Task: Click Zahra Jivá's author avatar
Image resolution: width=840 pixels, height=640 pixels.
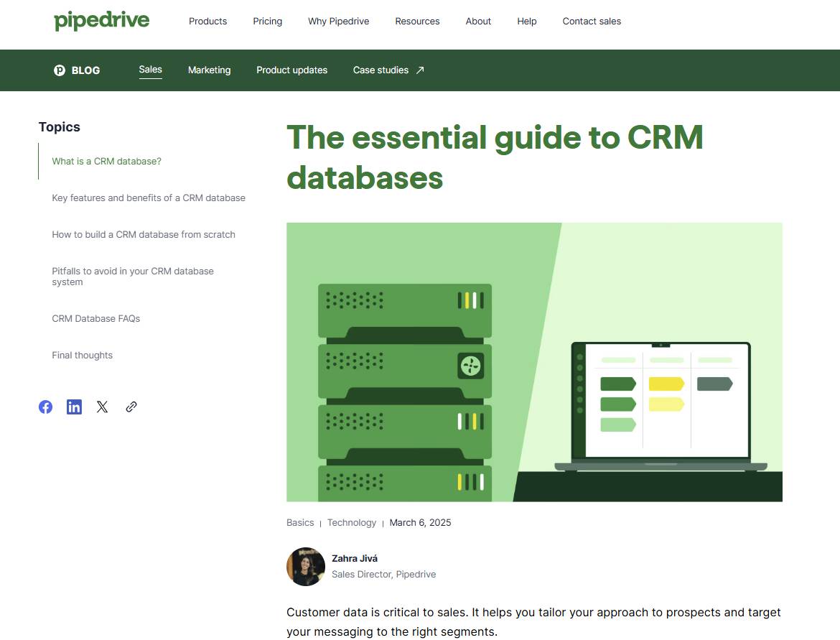Action: (306, 566)
